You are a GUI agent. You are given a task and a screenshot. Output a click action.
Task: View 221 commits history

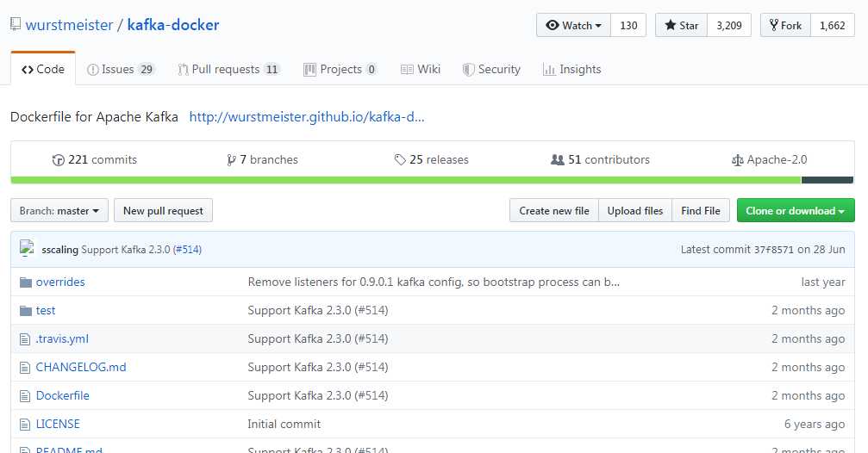[95, 160]
